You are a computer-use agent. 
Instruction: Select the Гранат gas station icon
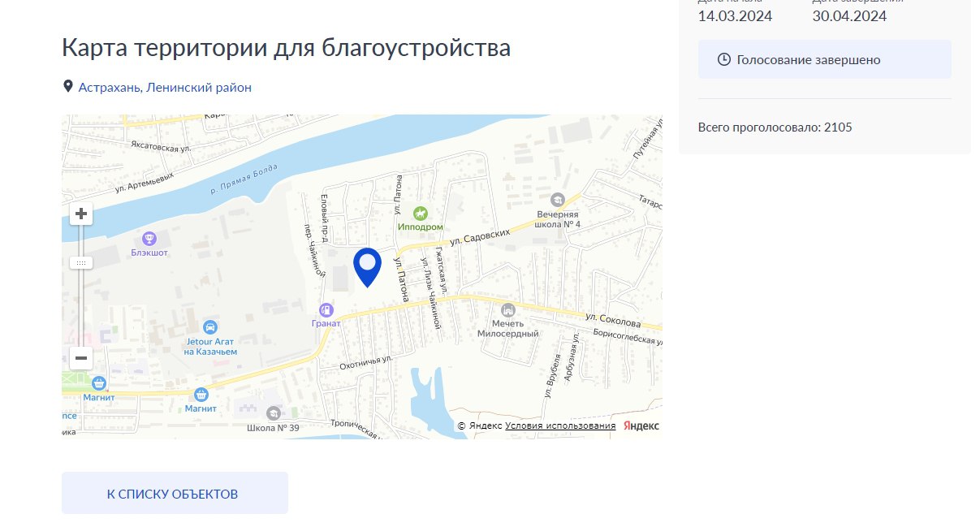click(326, 309)
